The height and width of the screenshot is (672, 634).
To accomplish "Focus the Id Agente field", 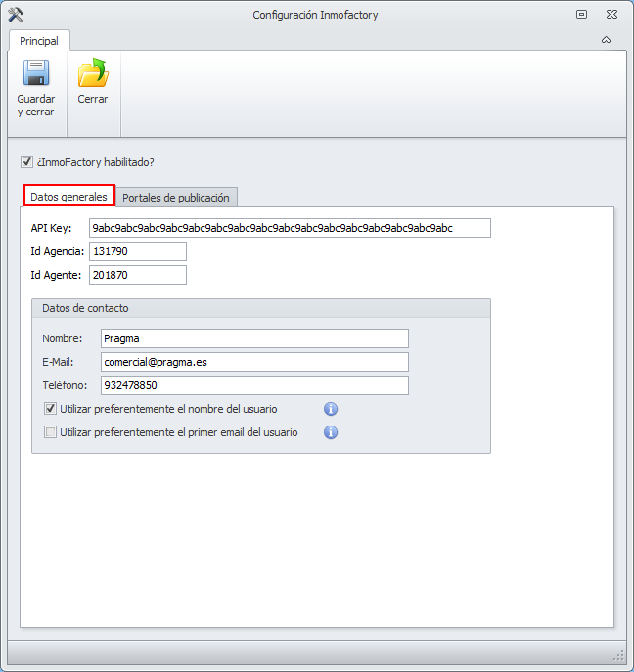I will pos(138,275).
